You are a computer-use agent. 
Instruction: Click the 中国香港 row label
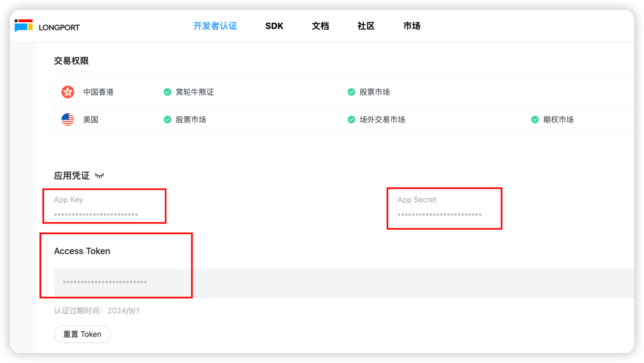(98, 92)
